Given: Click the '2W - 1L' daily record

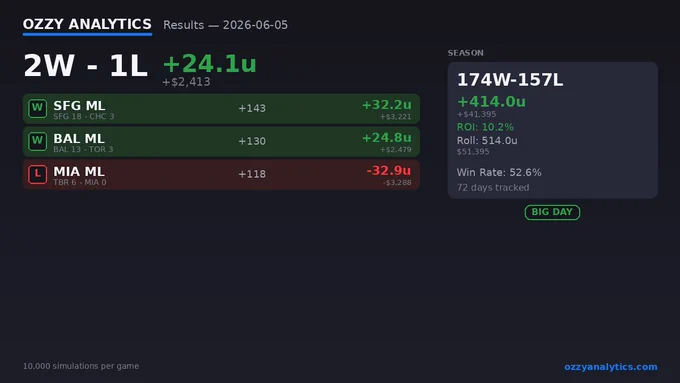Looking at the screenshot, I should point(85,66).
